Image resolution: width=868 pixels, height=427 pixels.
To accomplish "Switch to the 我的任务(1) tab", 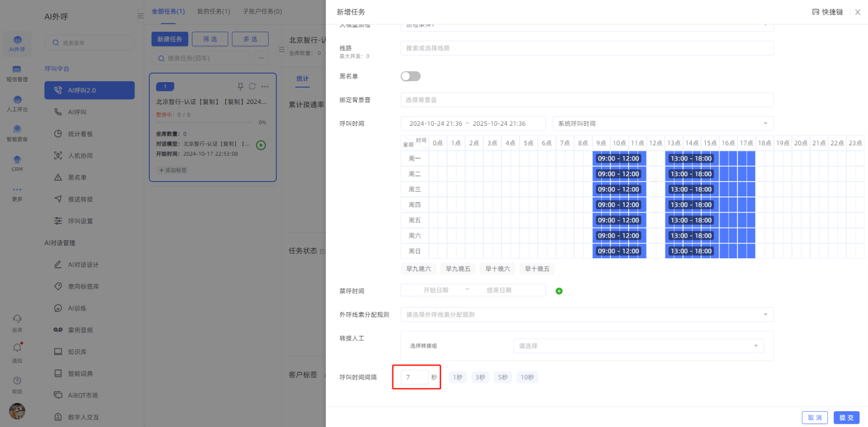I will (x=214, y=11).
